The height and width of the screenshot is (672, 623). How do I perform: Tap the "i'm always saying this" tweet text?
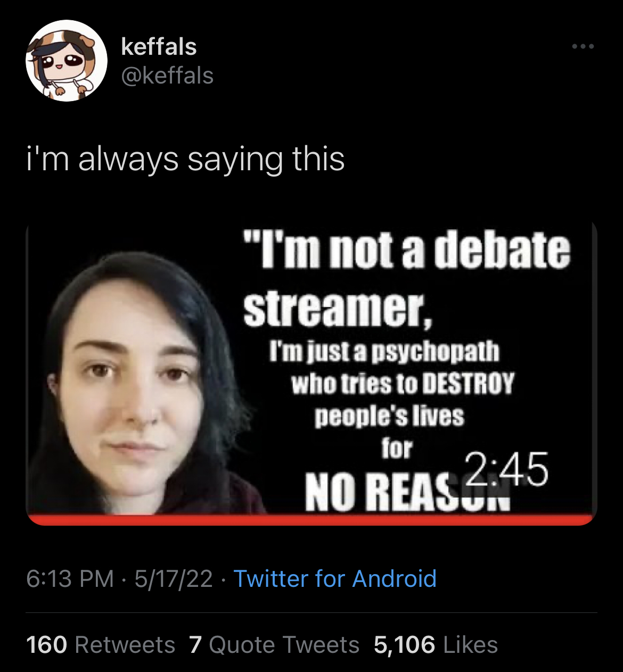(x=186, y=159)
